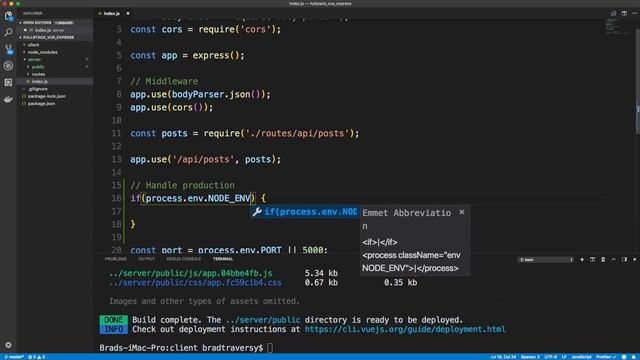Click the Spaces: 2 indentation setting in the status bar
The height and width of the screenshot is (360, 640).
coord(530,357)
